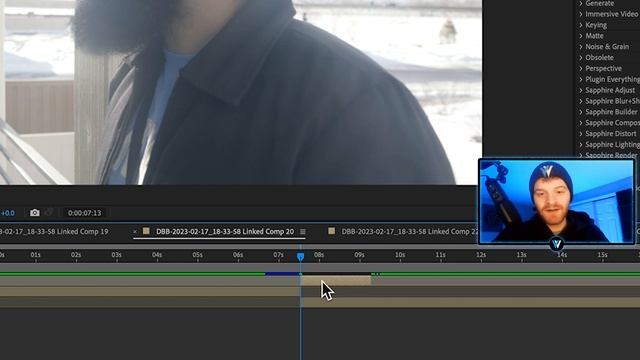Expand the Sapphire Adjust effects category
This screenshot has width=640, height=360.
tap(581, 90)
